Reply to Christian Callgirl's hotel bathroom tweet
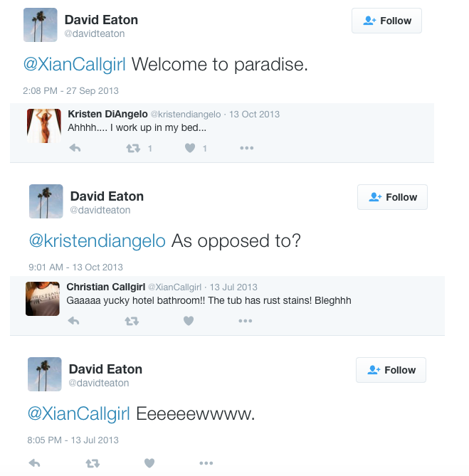 (x=73, y=321)
